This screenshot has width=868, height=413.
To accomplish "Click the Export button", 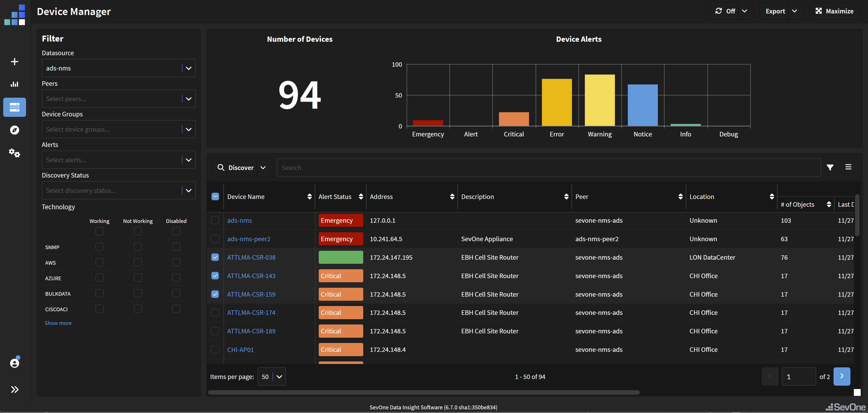I will [x=775, y=11].
